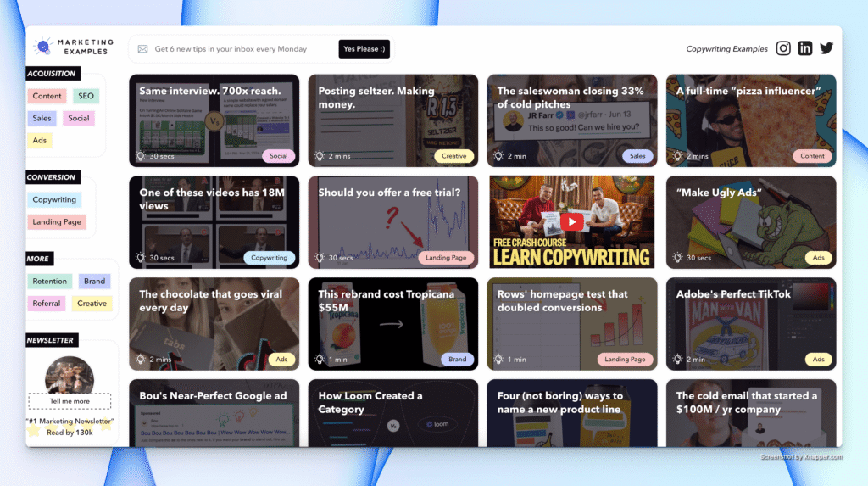Open the cold email $100M company card
Viewport: 868px width, 486px height.
pos(751,413)
